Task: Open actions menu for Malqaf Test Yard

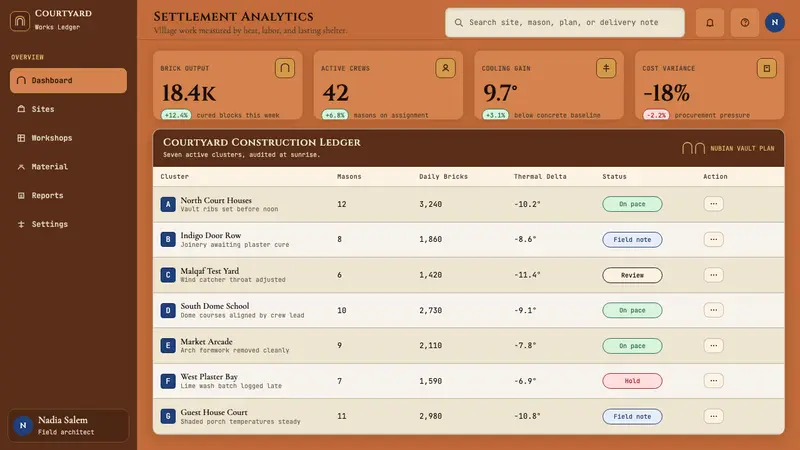Action: [x=713, y=275]
